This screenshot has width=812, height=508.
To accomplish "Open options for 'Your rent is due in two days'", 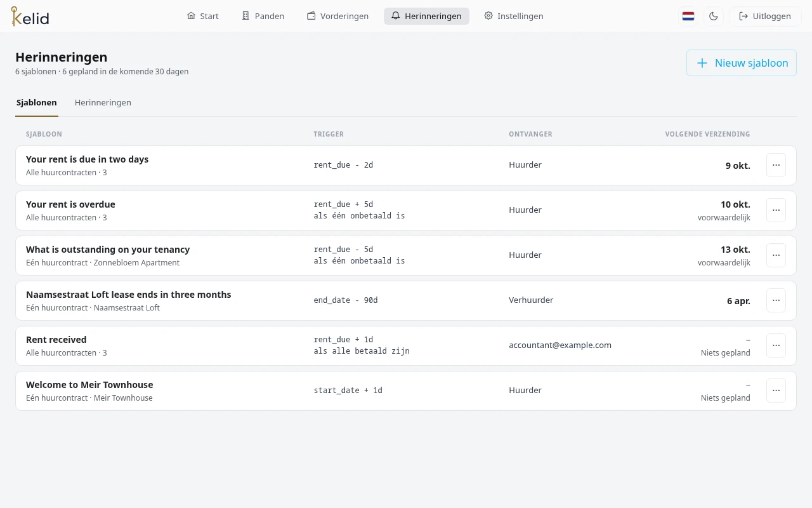I will click(776, 165).
